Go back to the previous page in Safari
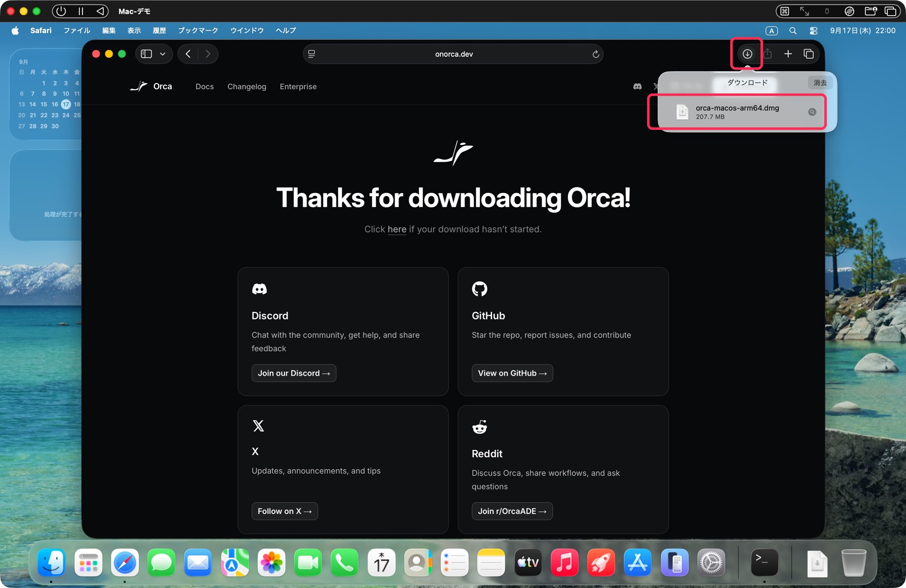Screen dimensions: 906x588 click(188, 54)
